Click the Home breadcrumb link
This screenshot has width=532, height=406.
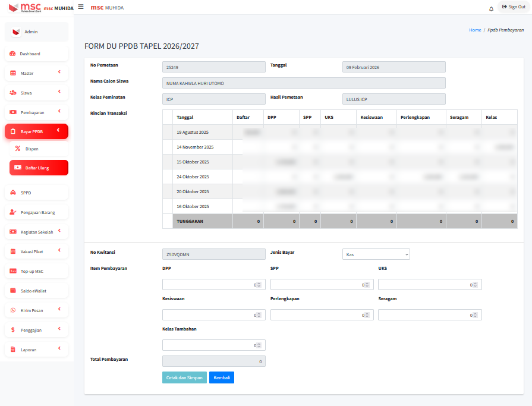click(474, 30)
